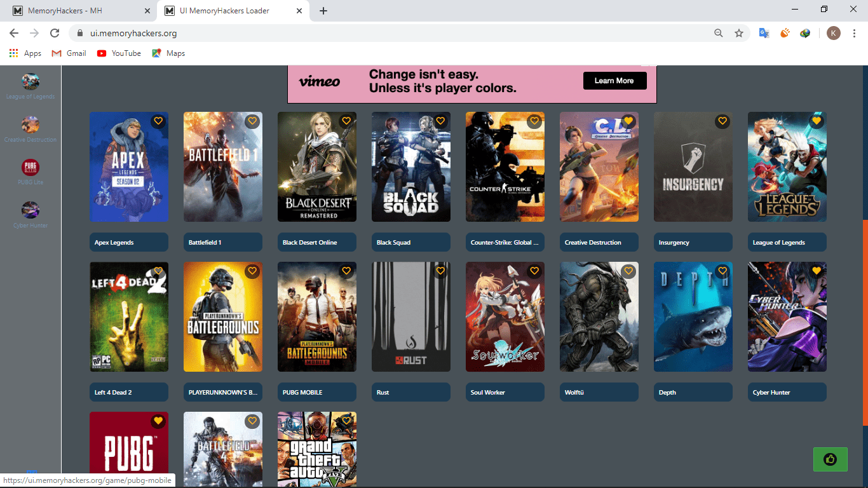Open YouTube bookmark
Screen dimensions: 868x488
point(119,53)
